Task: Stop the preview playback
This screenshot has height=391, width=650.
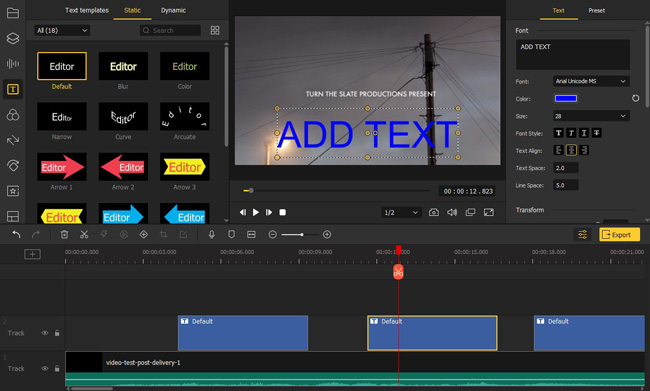Action: (282, 212)
